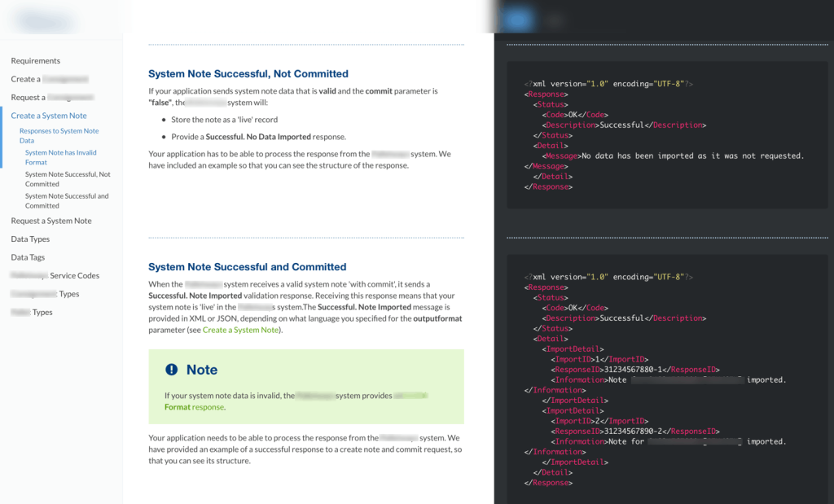The height and width of the screenshot is (504, 834).
Task: Select the blue language tab above the code
Action: click(517, 20)
